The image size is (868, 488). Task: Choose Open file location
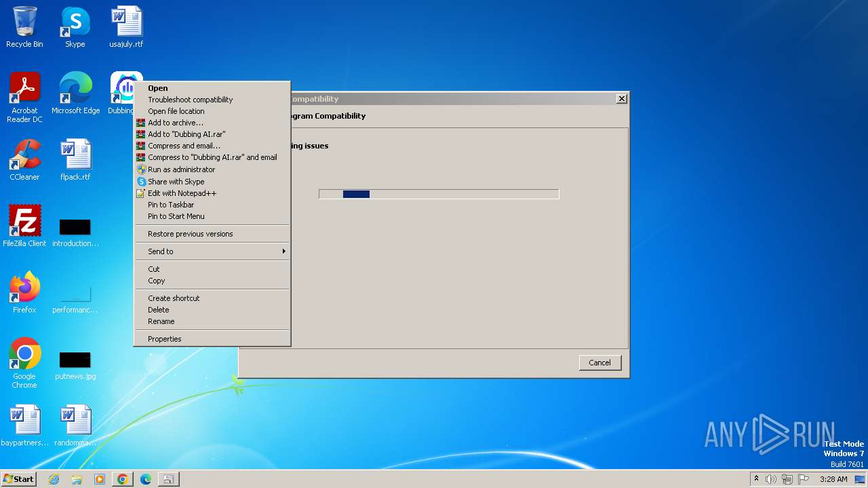click(212, 111)
